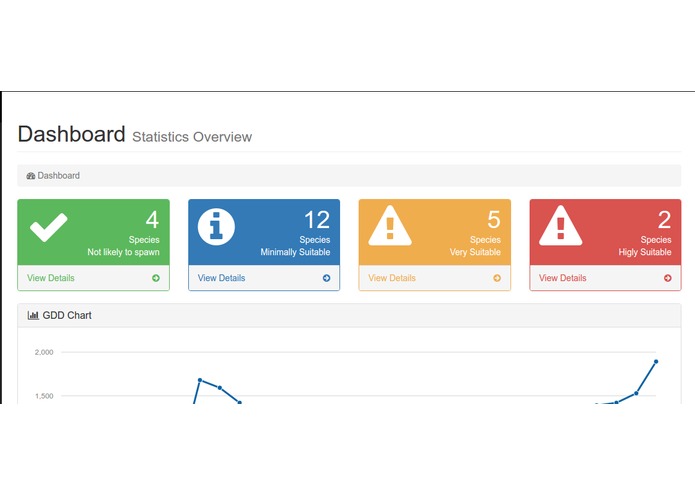Click the 'Higly Suitable' label

pos(645,252)
